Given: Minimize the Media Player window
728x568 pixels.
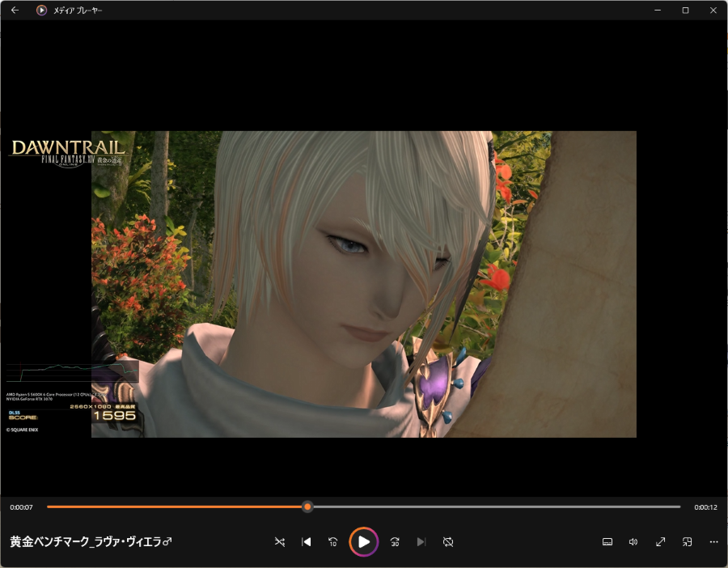Looking at the screenshot, I should click(x=658, y=10).
